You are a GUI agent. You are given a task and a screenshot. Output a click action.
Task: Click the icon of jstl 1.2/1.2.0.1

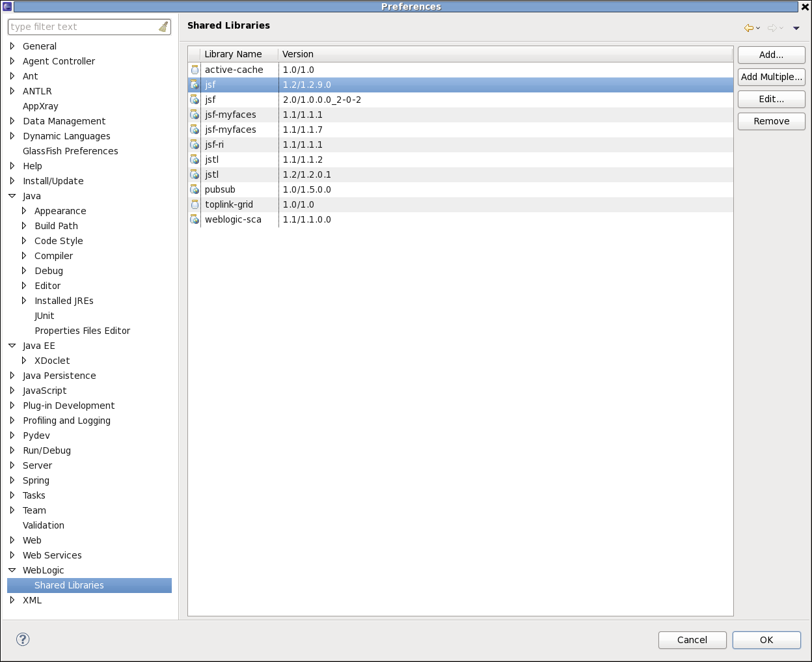click(x=195, y=174)
